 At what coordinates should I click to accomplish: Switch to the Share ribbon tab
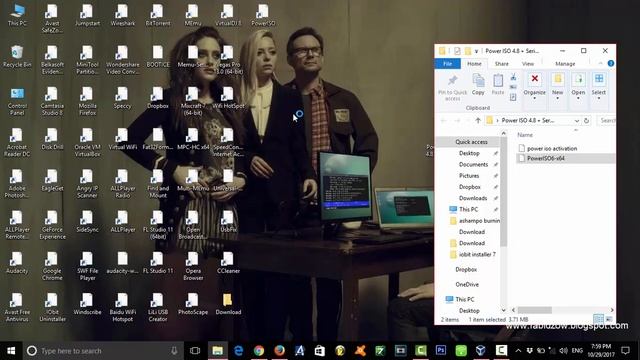click(501, 64)
